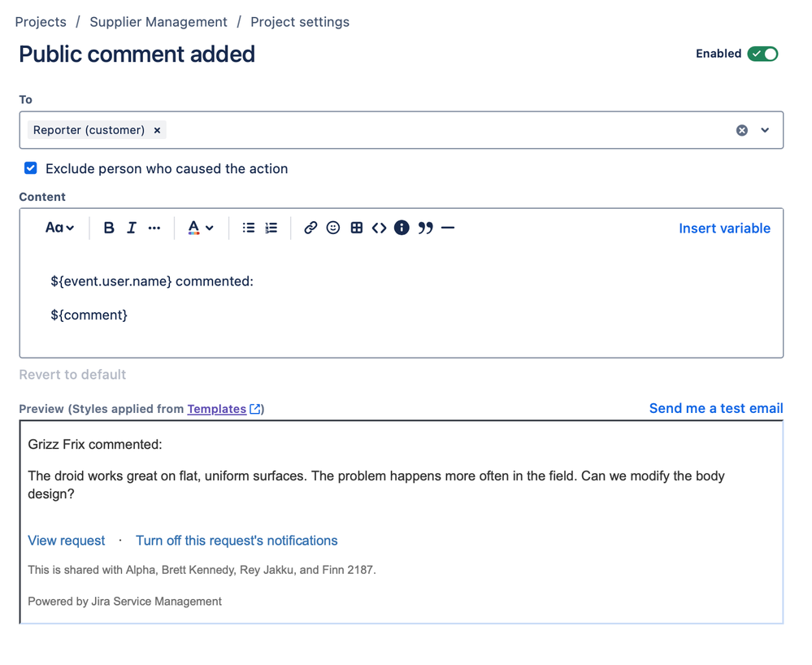Viewport: 812px width, 665px height.
Task: Click the Public comment added heading
Action: [137, 54]
